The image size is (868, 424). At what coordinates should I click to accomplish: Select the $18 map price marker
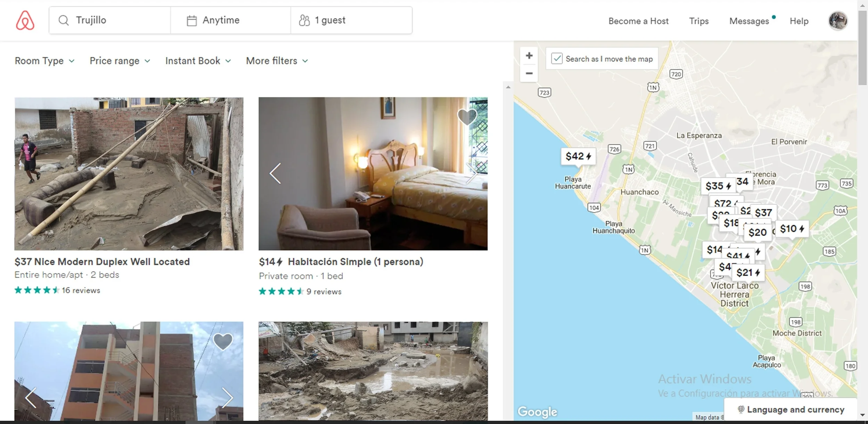point(731,223)
